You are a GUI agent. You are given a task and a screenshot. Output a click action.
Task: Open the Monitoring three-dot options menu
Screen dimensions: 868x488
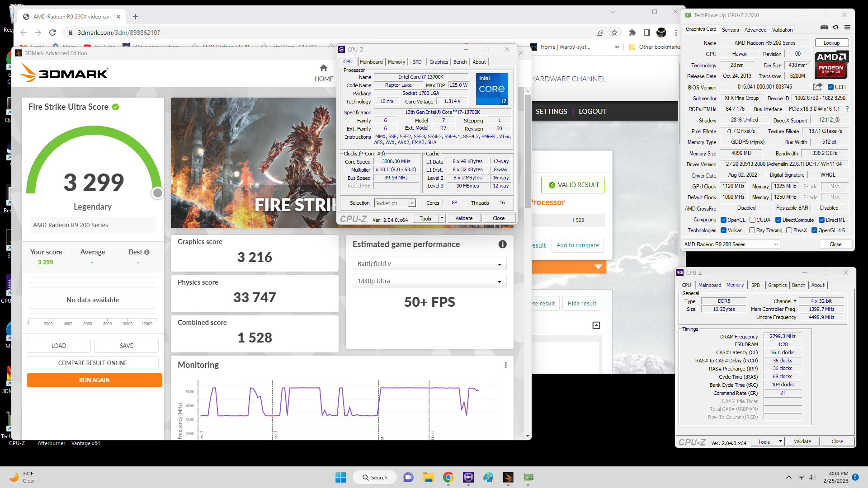505,365
